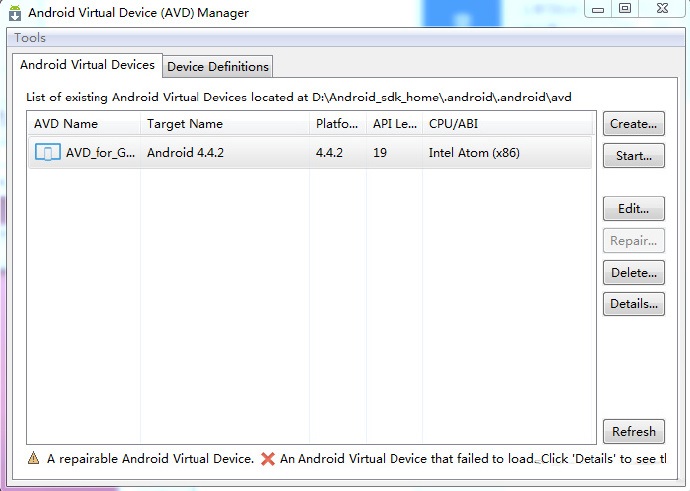690x491 pixels.
Task: Close the AVD Manager window
Action: click(x=662, y=8)
